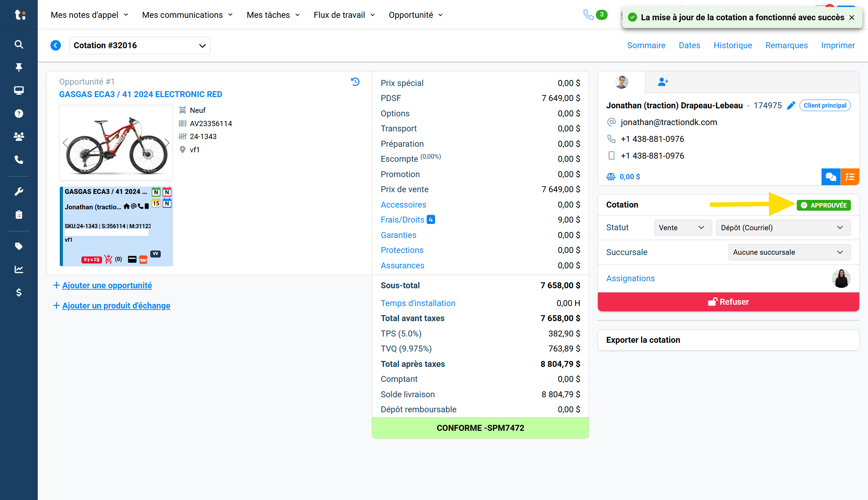Viewport: 868px width, 500px height.
Task: Click the assigned user avatar in Assignations
Action: pyautogui.click(x=841, y=278)
